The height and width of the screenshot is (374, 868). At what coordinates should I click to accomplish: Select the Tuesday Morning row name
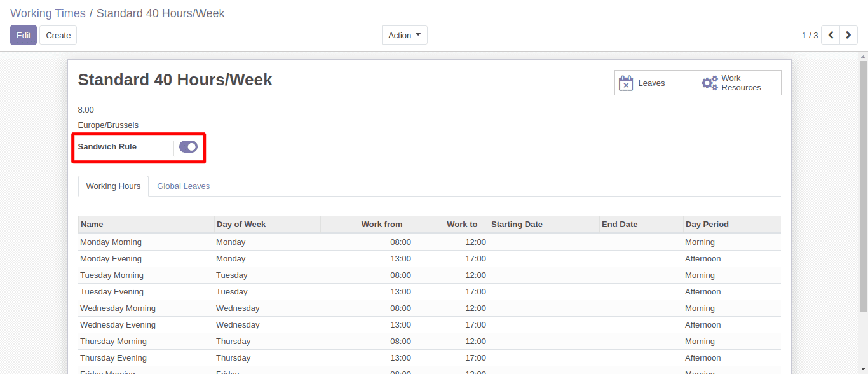tap(112, 275)
